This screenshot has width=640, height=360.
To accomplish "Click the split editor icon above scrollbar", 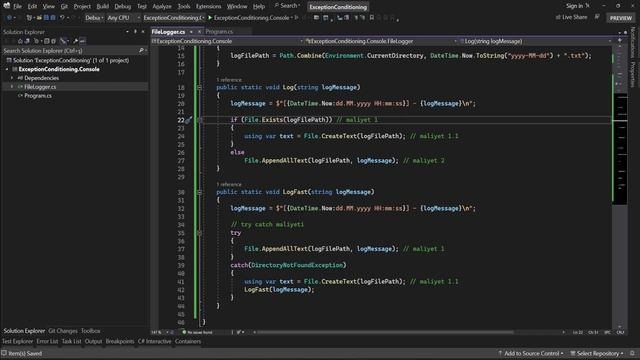I will point(620,41).
